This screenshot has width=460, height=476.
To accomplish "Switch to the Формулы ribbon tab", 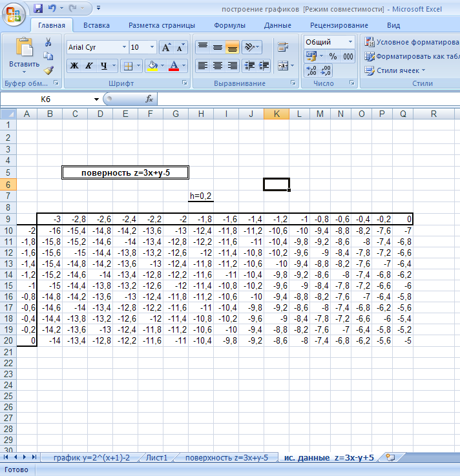I will click(x=229, y=25).
